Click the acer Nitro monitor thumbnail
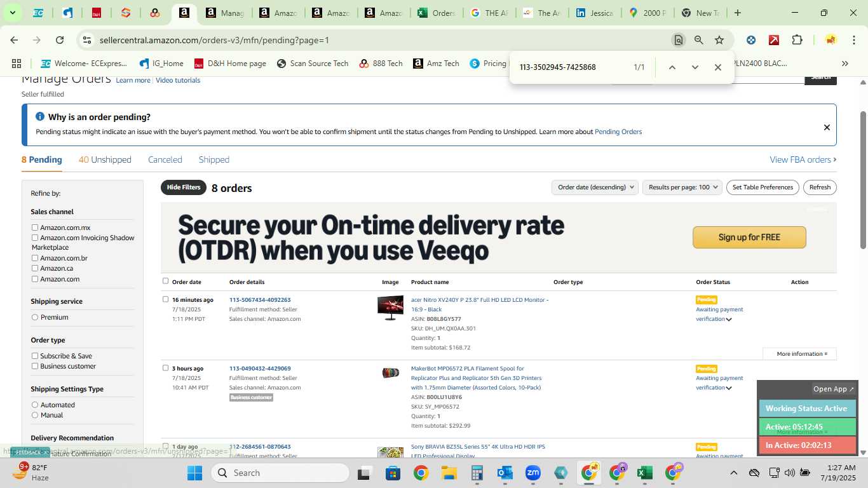Image resolution: width=868 pixels, height=488 pixels. coord(390,308)
